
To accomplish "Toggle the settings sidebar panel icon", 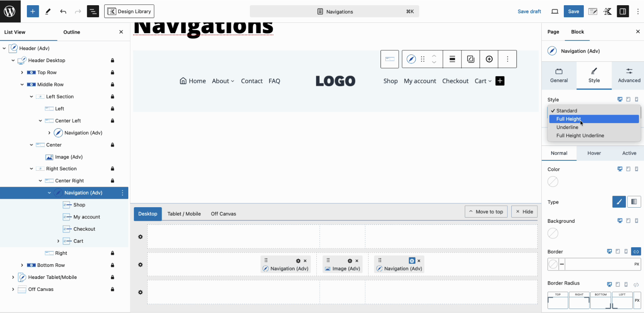I will point(623,11).
